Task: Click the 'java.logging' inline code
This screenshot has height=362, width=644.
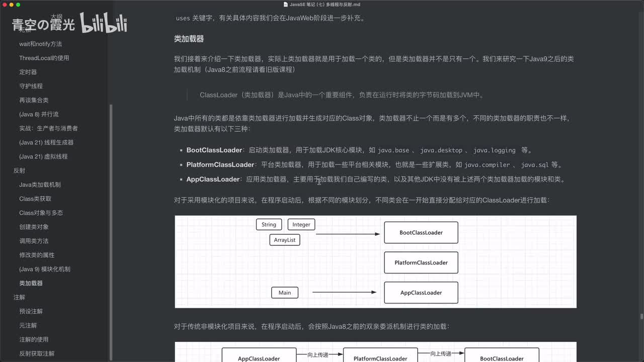Action: pyautogui.click(x=495, y=150)
